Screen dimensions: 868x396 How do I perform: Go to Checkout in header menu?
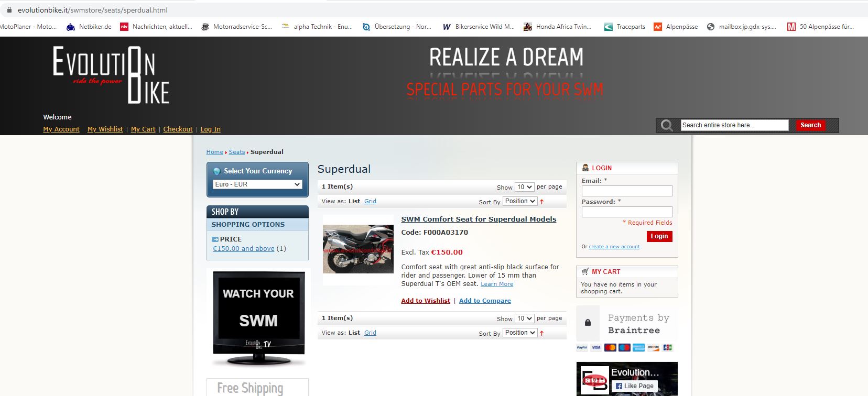(178, 129)
